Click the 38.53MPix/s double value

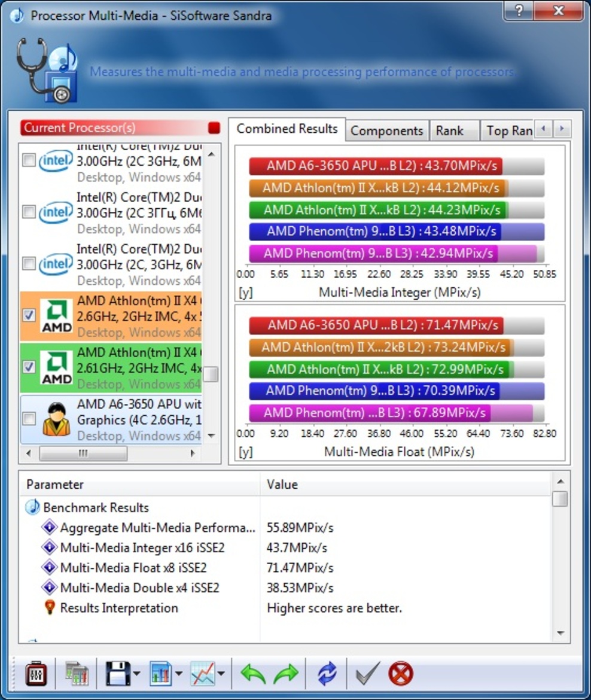[300, 588]
